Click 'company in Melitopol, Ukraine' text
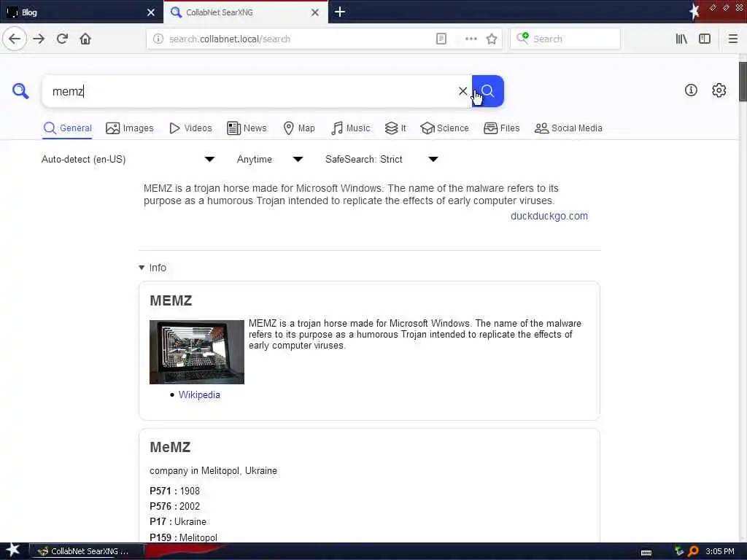The image size is (747, 560). click(213, 470)
